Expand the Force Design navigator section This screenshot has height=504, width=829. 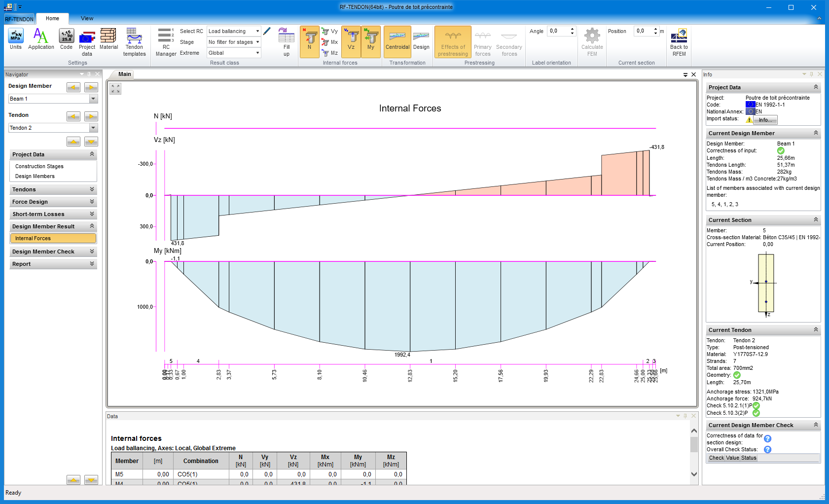click(53, 202)
